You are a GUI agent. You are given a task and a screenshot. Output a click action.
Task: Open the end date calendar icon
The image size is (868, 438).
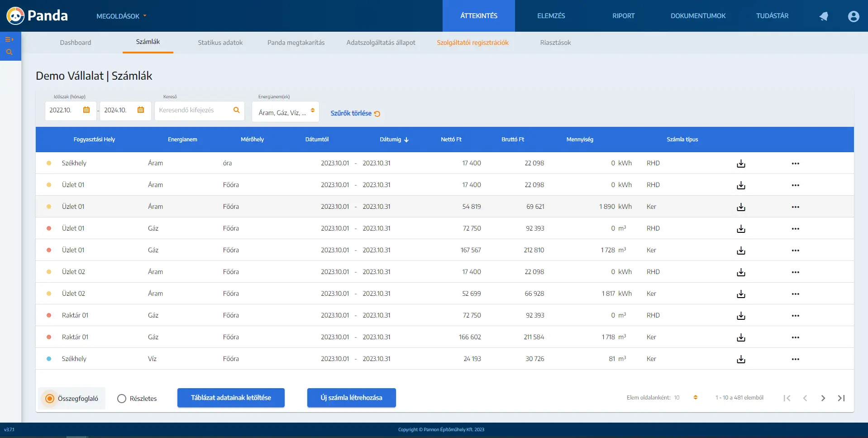tap(141, 110)
